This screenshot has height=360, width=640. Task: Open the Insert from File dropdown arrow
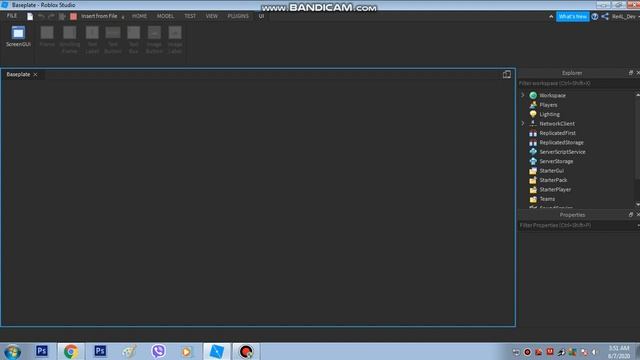[x=123, y=17]
